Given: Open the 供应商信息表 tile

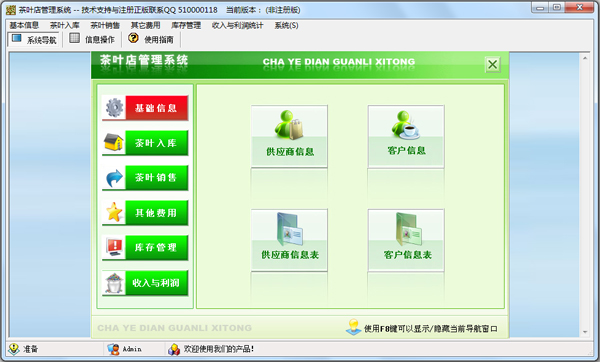Looking at the screenshot, I should pyautogui.click(x=289, y=240).
